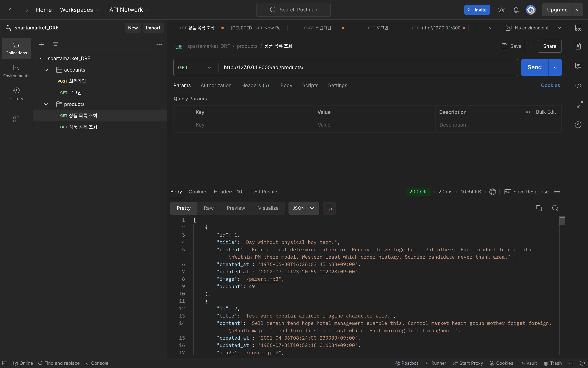Collapse the accounts folder
Viewport: 588px width, 368px height.
coord(46,70)
